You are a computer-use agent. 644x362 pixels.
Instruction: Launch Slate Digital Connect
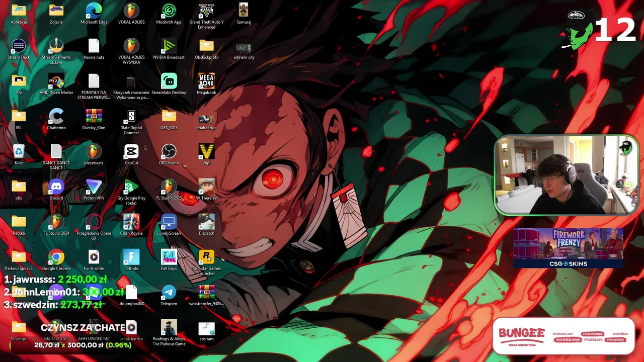click(131, 122)
